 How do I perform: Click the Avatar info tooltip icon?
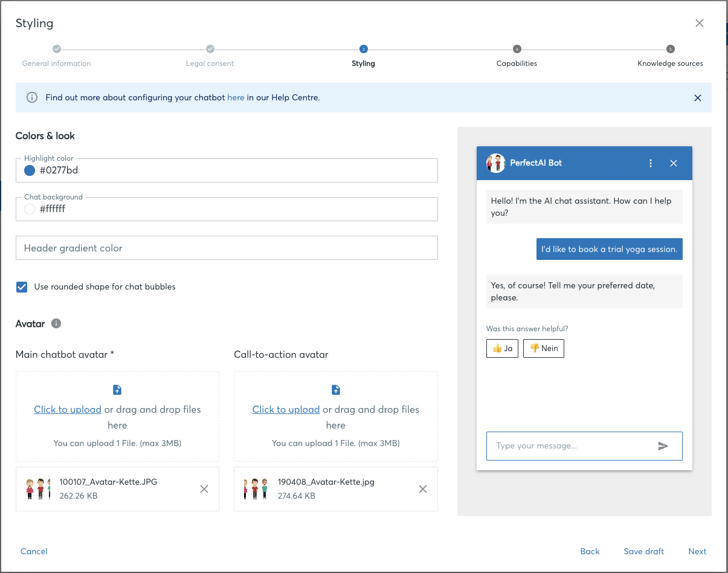tap(56, 323)
